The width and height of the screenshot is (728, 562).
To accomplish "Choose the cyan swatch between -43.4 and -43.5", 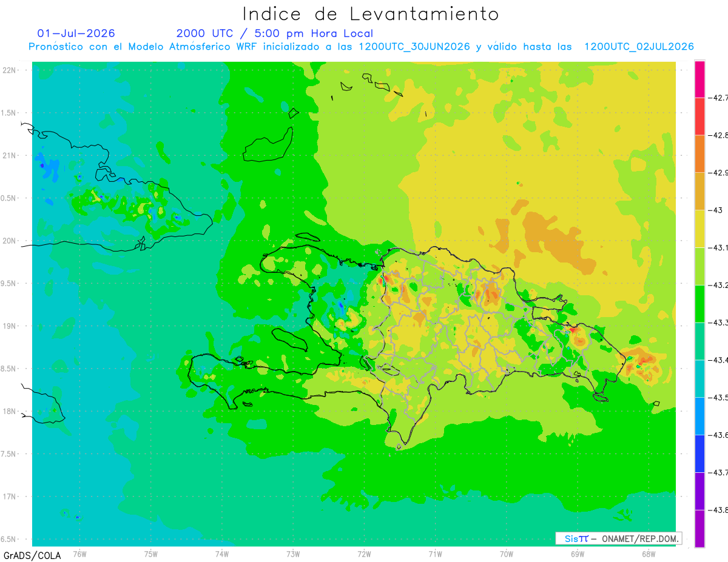I will click(699, 378).
